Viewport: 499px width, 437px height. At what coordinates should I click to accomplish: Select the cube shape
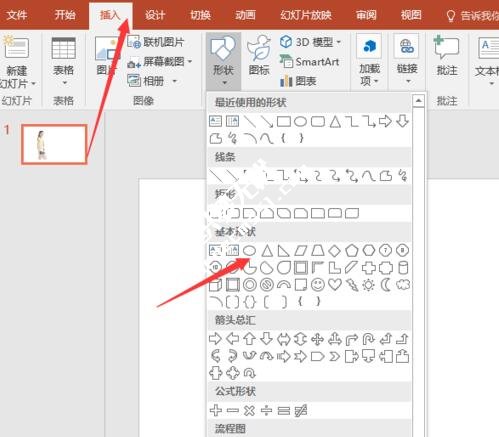pos(215,285)
